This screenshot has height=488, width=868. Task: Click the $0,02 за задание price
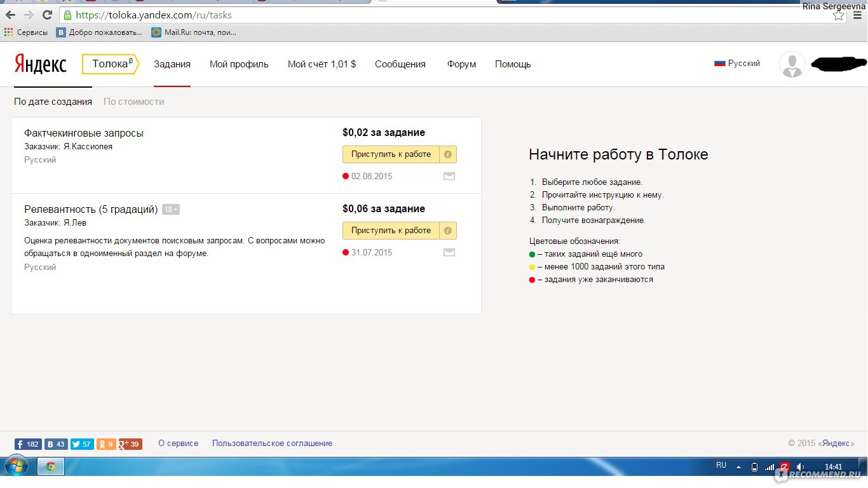(x=384, y=133)
